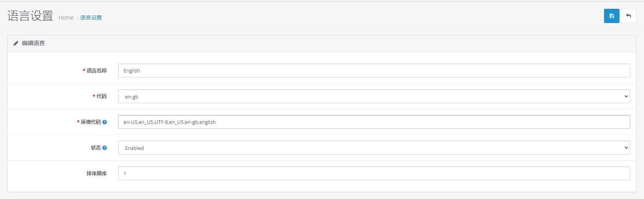Click the 状态 field label
Viewport: 644px width, 199px height.
pos(96,148)
